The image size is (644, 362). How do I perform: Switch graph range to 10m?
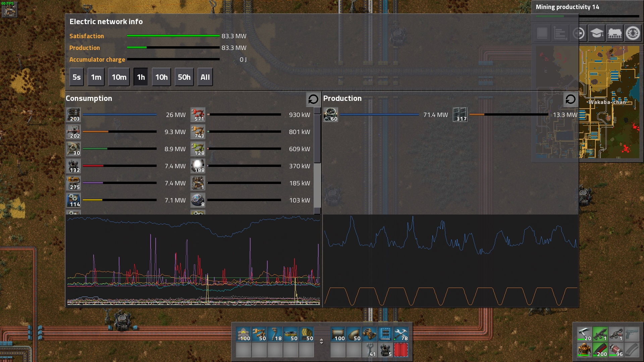click(x=119, y=77)
